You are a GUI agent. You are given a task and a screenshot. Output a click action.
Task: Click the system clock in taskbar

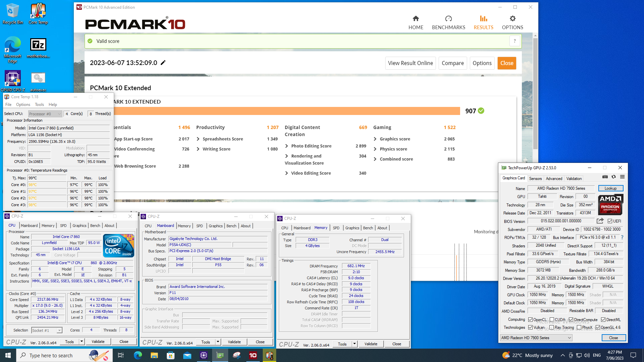614,355
